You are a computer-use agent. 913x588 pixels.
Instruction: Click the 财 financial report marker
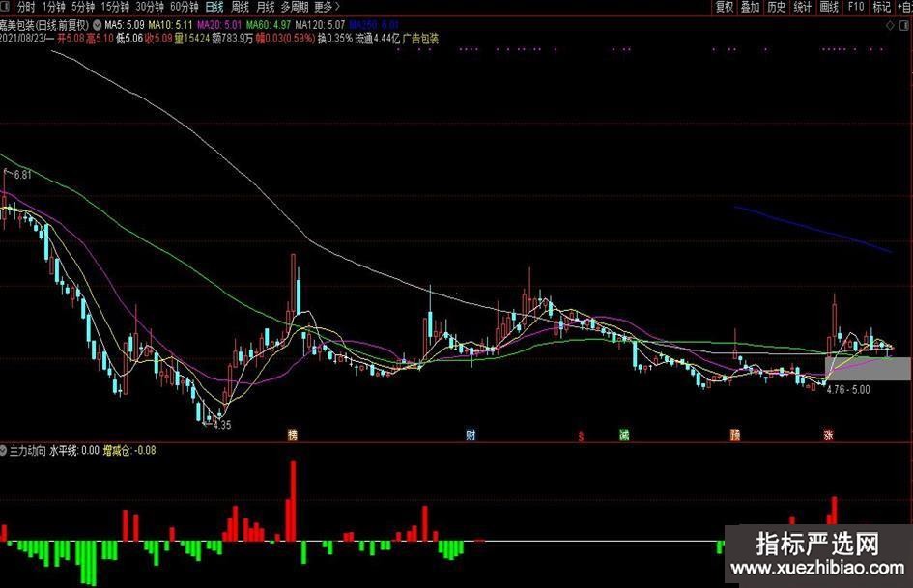coord(471,434)
